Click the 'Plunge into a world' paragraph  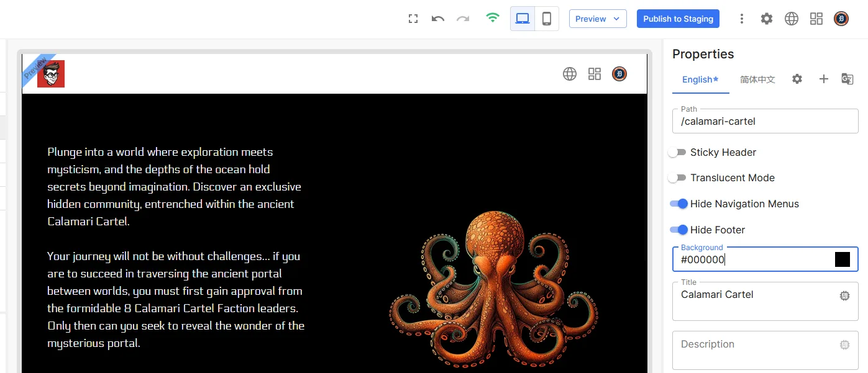[174, 186]
